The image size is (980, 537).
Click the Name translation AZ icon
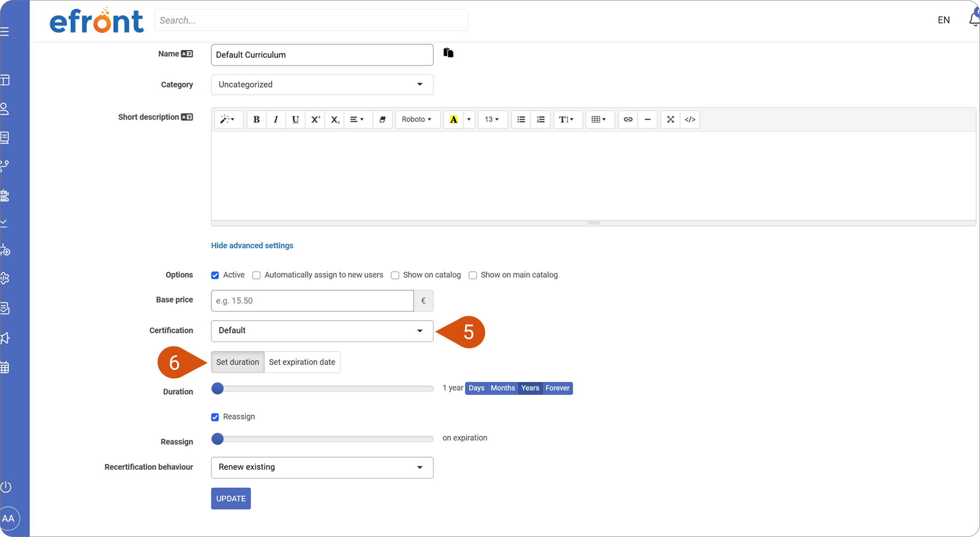click(187, 54)
